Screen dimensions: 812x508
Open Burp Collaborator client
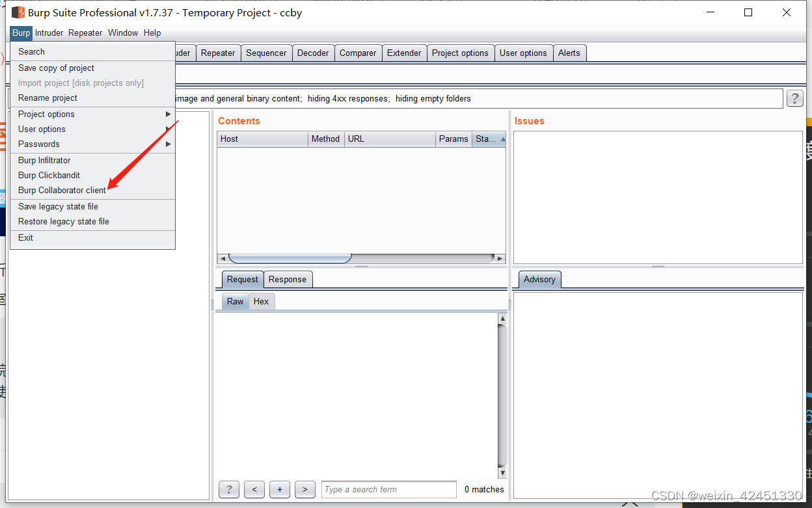point(92,190)
